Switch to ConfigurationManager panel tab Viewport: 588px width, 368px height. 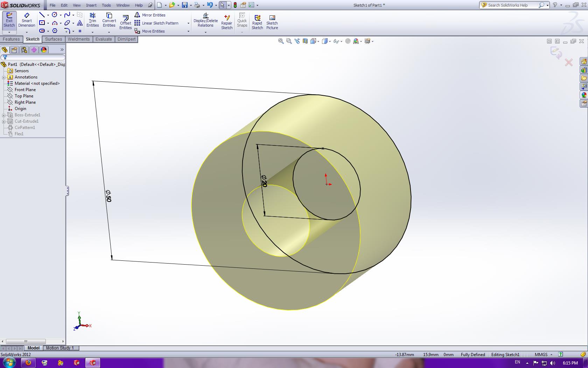[x=24, y=50]
